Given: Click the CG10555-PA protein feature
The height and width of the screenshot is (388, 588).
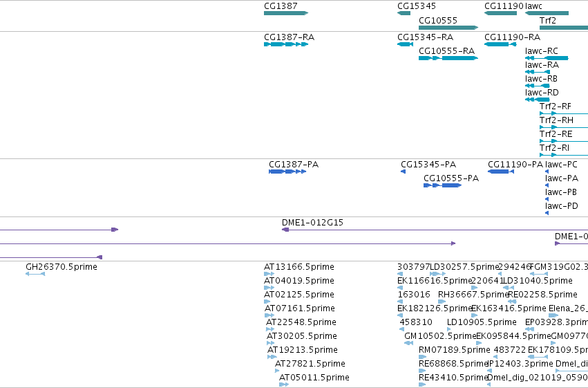Looking at the screenshot, I should [442, 185].
